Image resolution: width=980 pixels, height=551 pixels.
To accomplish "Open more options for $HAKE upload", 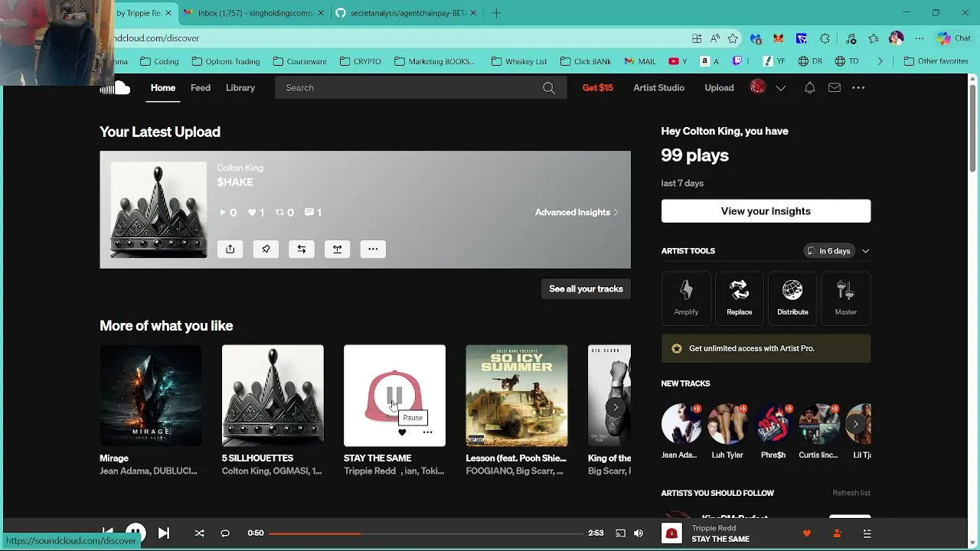I will 373,249.
